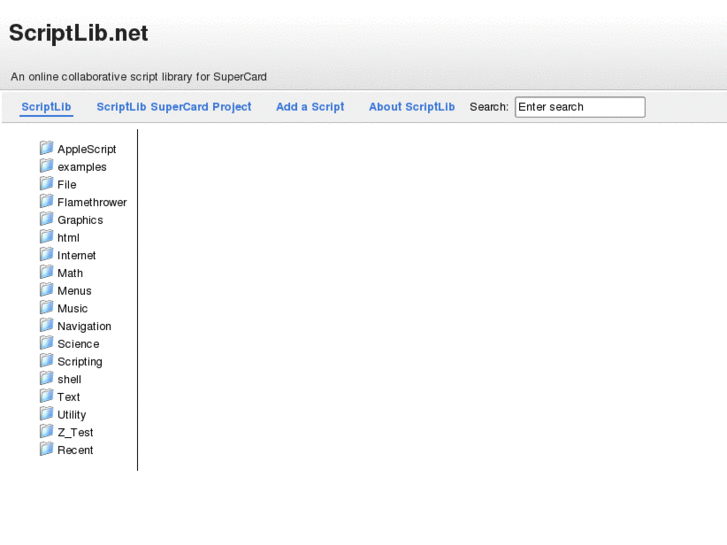The height and width of the screenshot is (545, 727).
Task: Open the Menus category label
Action: (x=74, y=291)
